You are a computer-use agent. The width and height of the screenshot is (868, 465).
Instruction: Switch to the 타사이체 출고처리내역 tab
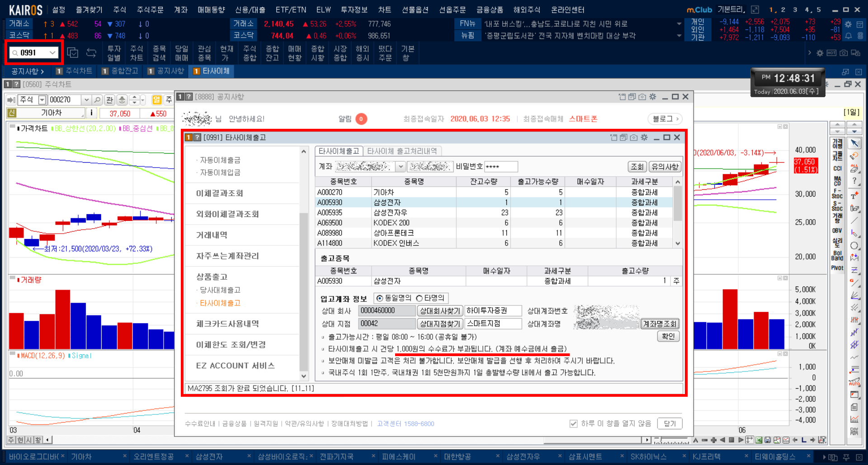pos(402,151)
